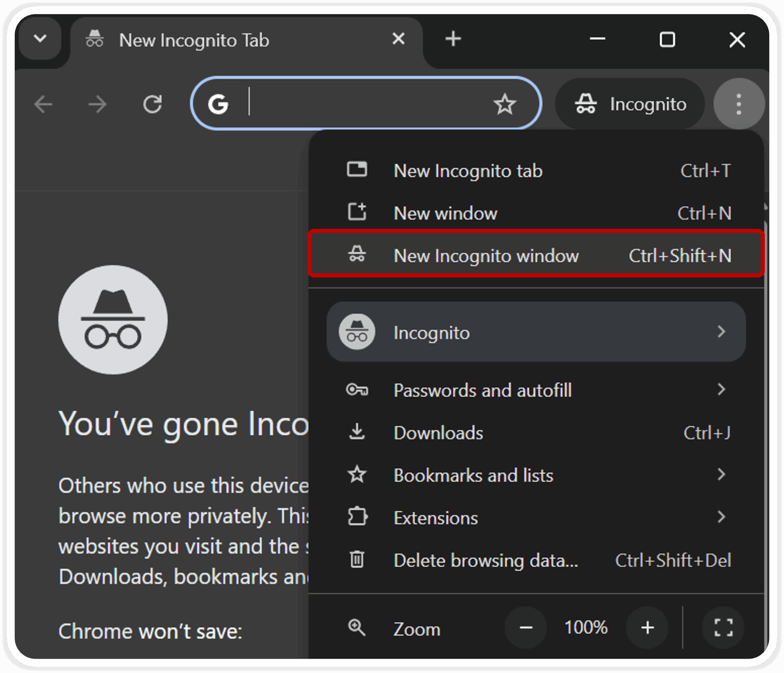Screen dimensions: 784x673
Task: Expand Passwords and autofill submenu
Action: (x=536, y=390)
